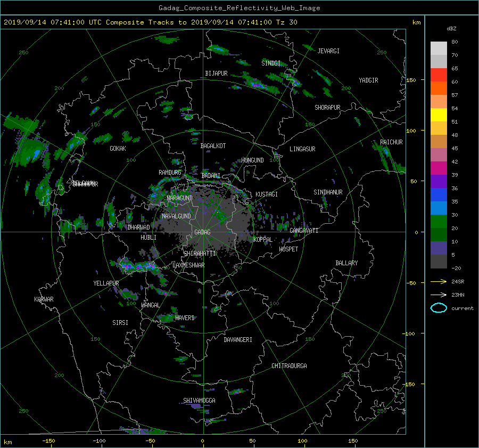Click the SINDHANUR city label

point(328,192)
